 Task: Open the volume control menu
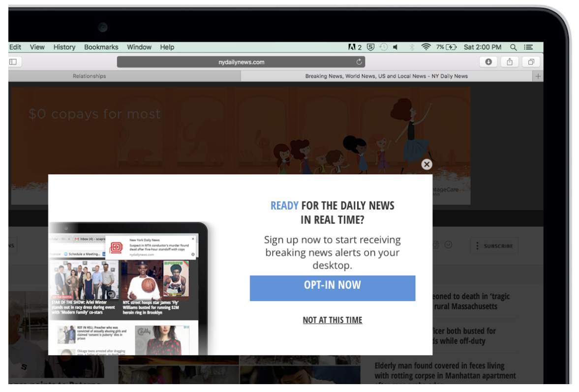pos(396,47)
